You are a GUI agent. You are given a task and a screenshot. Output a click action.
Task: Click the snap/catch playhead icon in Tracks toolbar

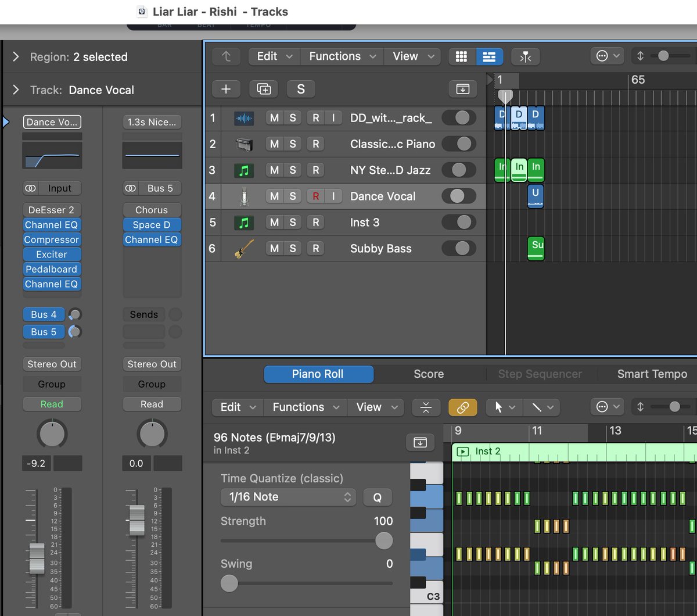click(526, 56)
